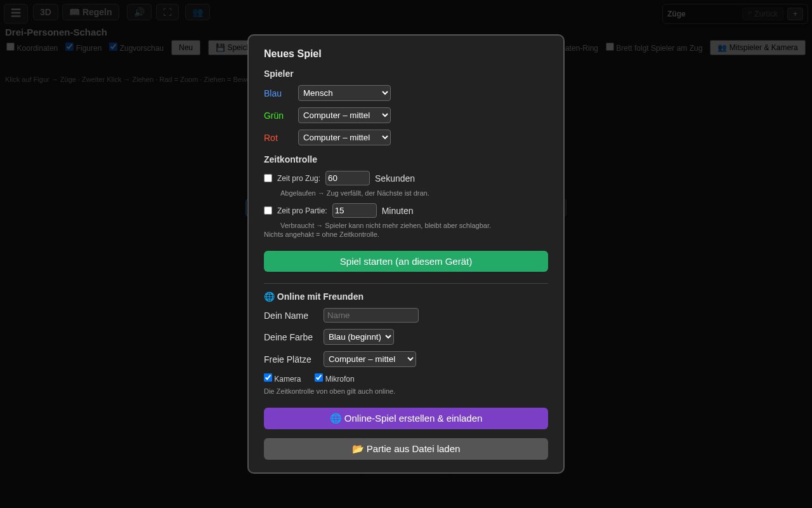Open the Regeln rulebook
Viewport: 812px width, 508px height.
pyautogui.click(x=91, y=12)
